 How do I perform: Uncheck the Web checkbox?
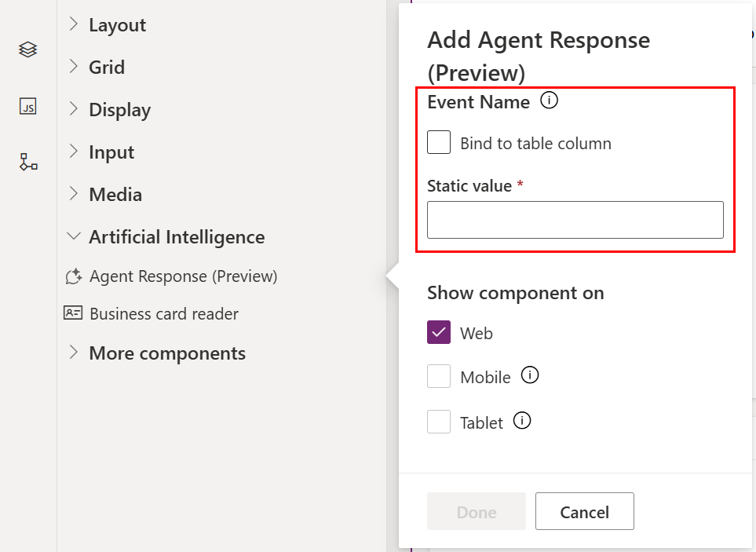click(439, 332)
